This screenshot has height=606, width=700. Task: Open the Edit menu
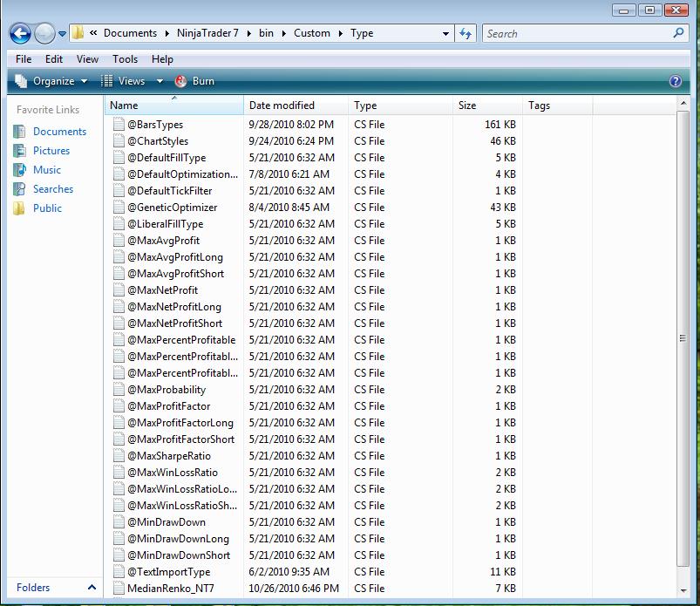click(x=53, y=59)
